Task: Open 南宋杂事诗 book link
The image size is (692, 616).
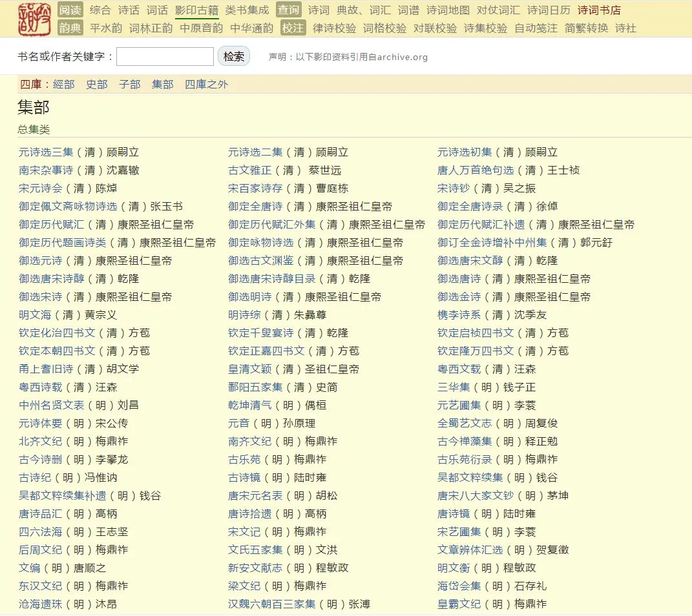Action: click(46, 170)
